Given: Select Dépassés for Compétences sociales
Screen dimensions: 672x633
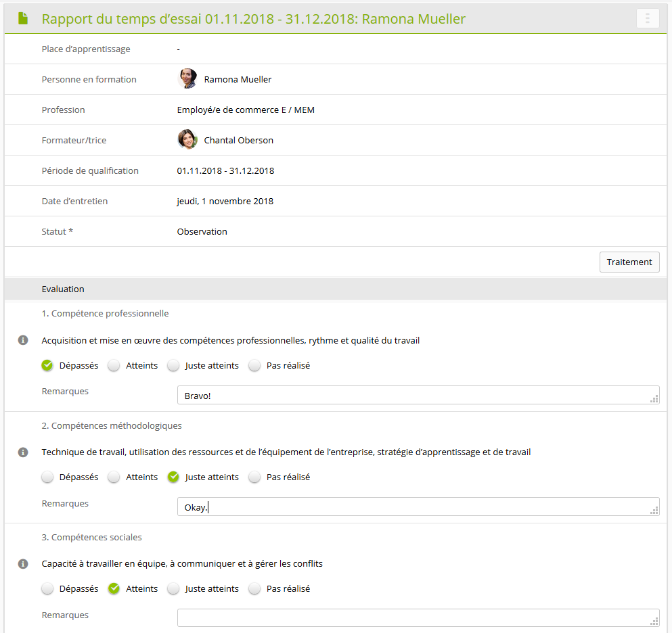Looking at the screenshot, I should (47, 589).
